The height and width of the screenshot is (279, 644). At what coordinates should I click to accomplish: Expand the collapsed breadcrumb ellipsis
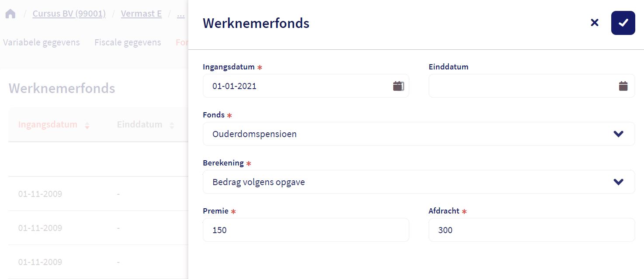180,14
